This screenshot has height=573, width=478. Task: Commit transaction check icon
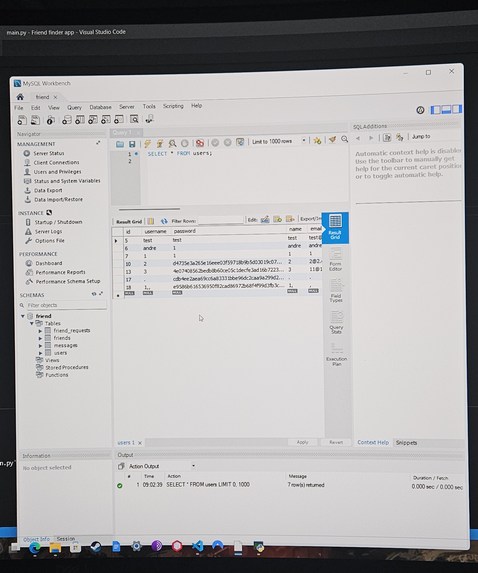click(215, 143)
